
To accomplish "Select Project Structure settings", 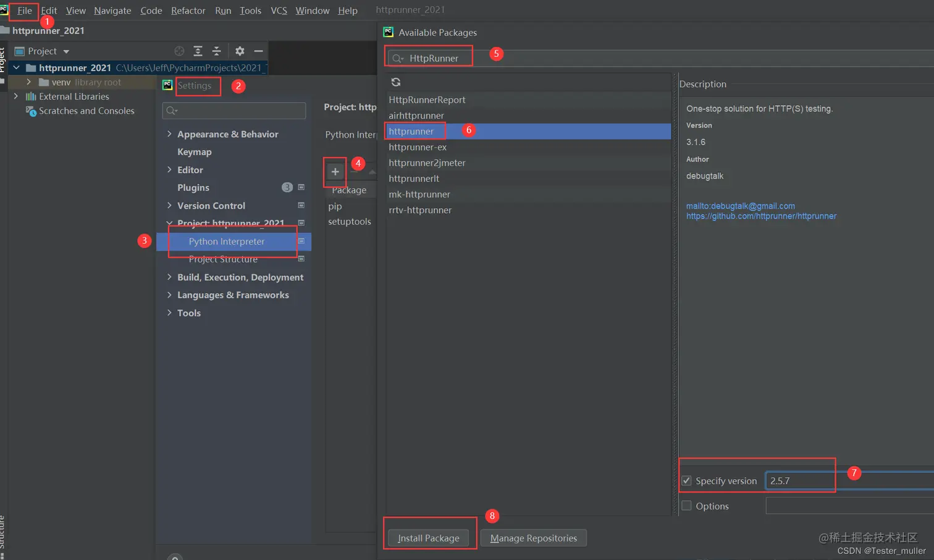I will point(223,259).
